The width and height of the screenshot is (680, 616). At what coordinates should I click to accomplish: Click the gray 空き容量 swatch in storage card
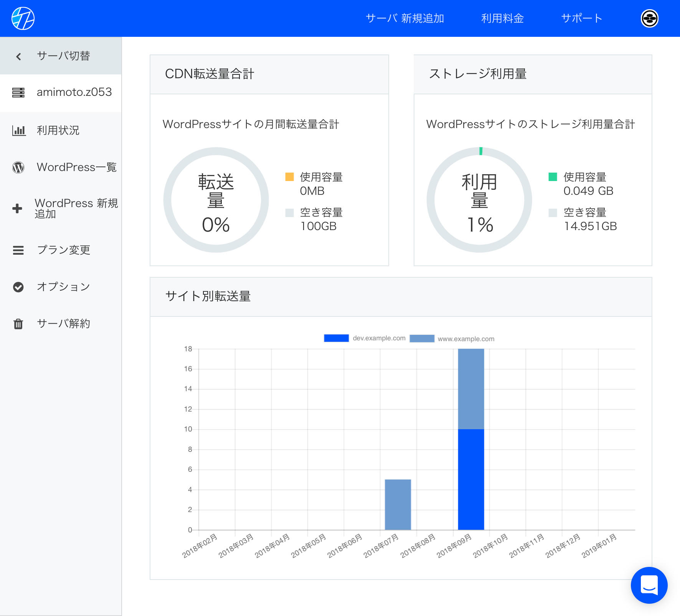point(553,212)
